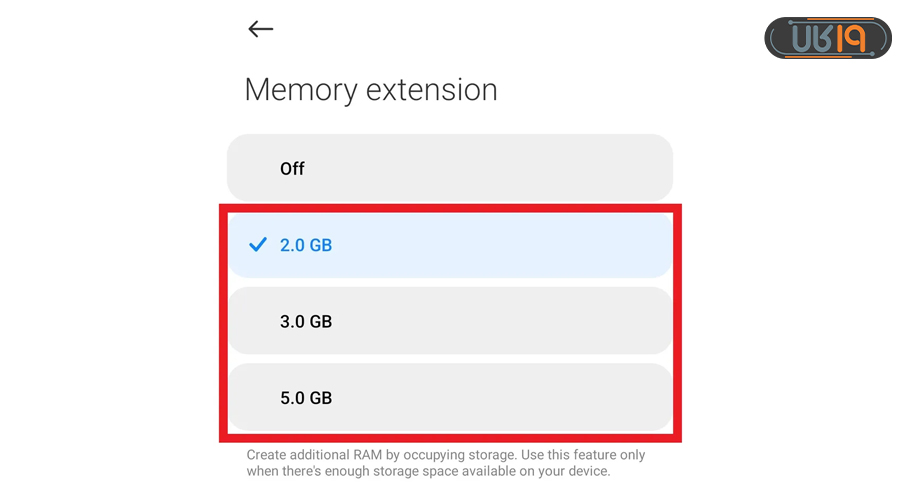Choose 3.0 GB memory extension
This screenshot has height=500, width=900.
pyautogui.click(x=450, y=321)
